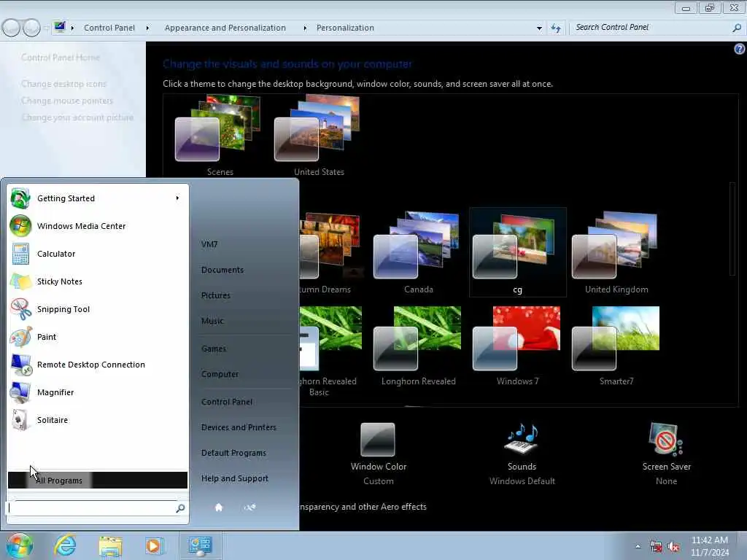Launch the Magnifier

point(98,392)
